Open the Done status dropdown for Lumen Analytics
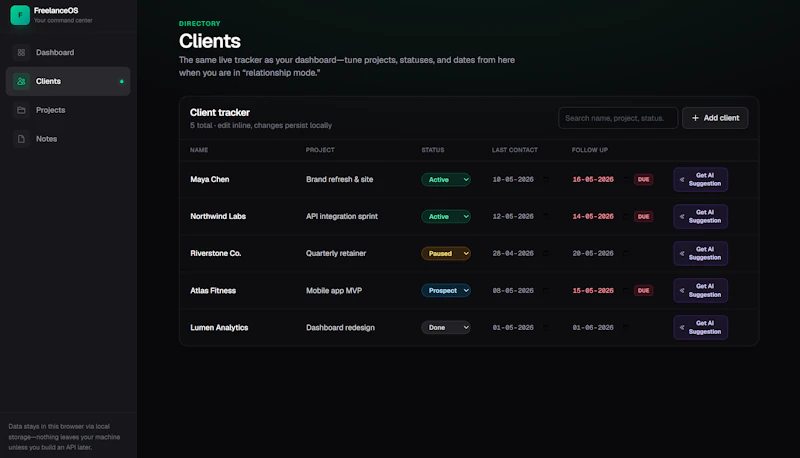 click(x=446, y=327)
